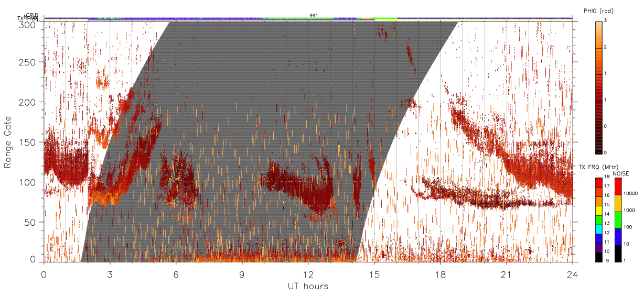Click the "2" tick label on PHI0 colorbar
The width and height of the screenshot is (644, 297).
click(x=606, y=48)
